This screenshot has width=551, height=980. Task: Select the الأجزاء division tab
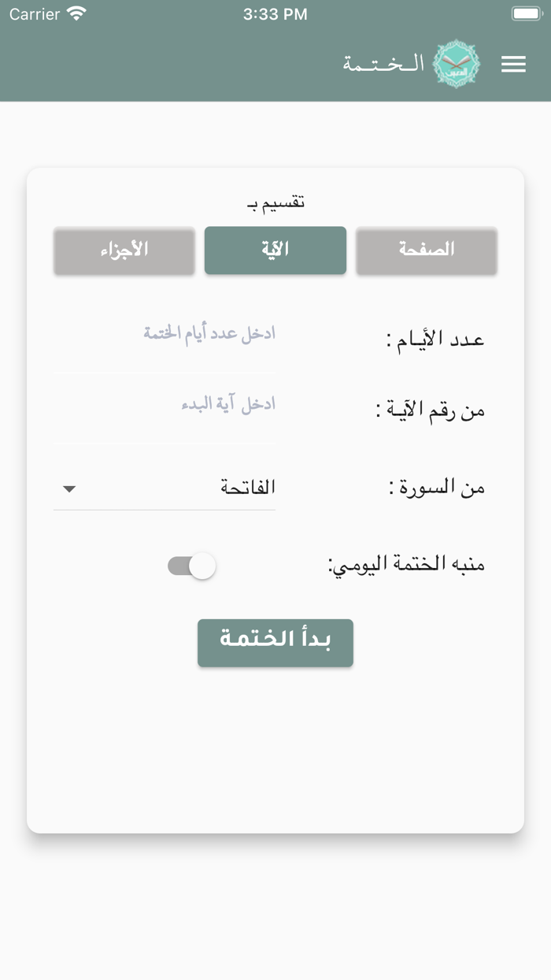tap(124, 251)
